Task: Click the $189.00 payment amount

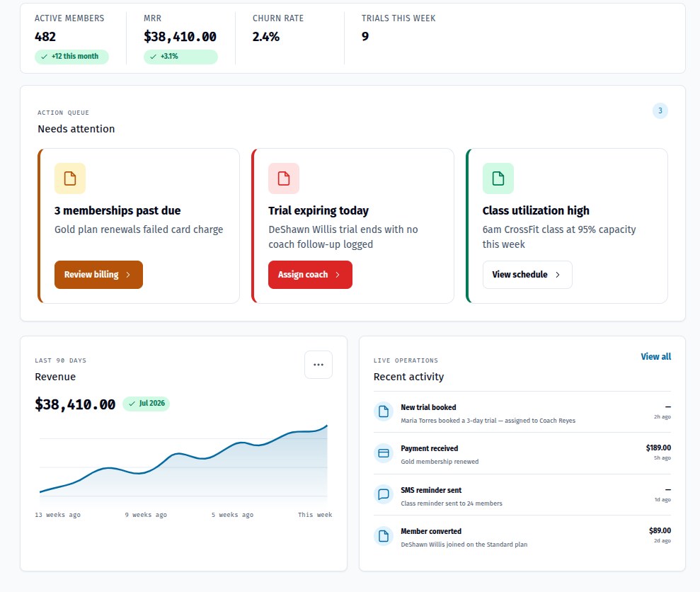Action: tap(658, 448)
